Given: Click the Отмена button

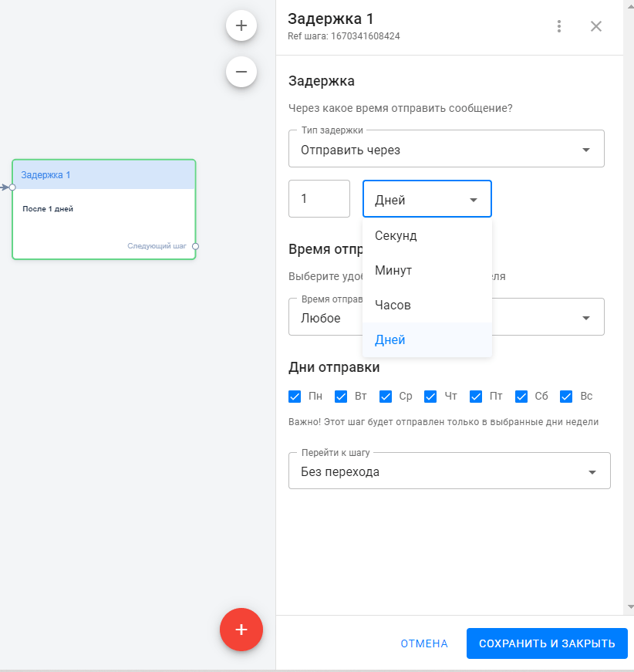Looking at the screenshot, I should point(424,643).
